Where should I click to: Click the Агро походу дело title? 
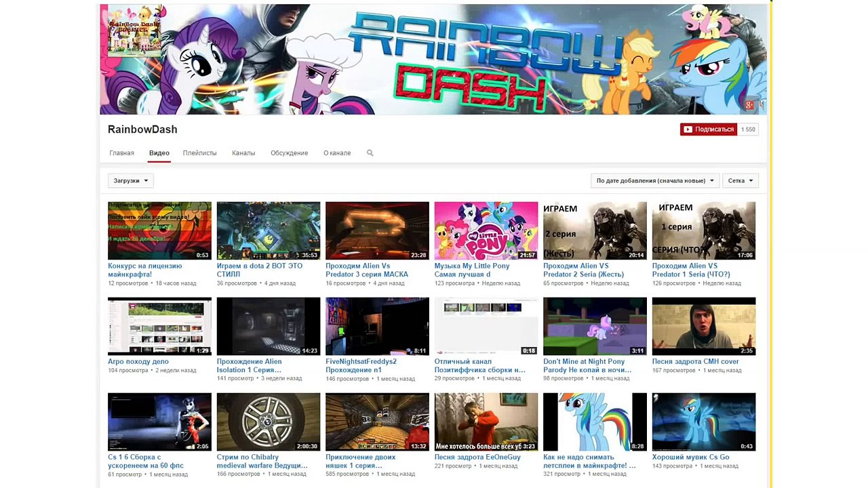point(138,362)
